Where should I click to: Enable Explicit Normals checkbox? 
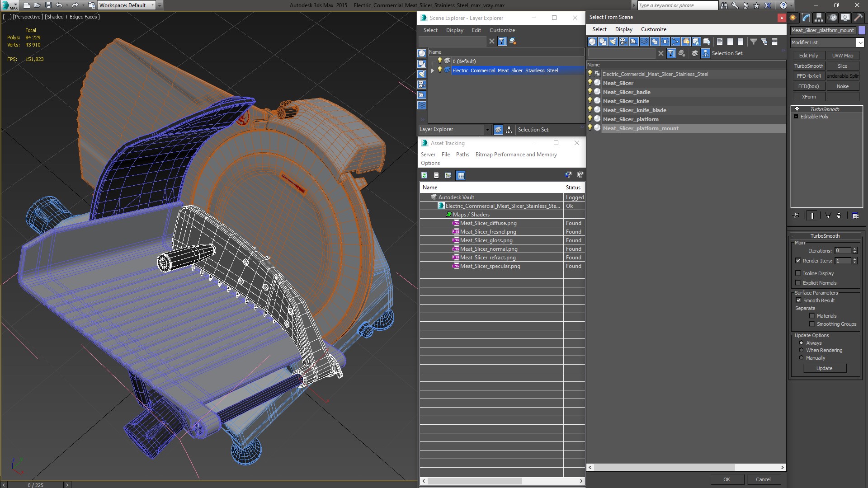(798, 283)
